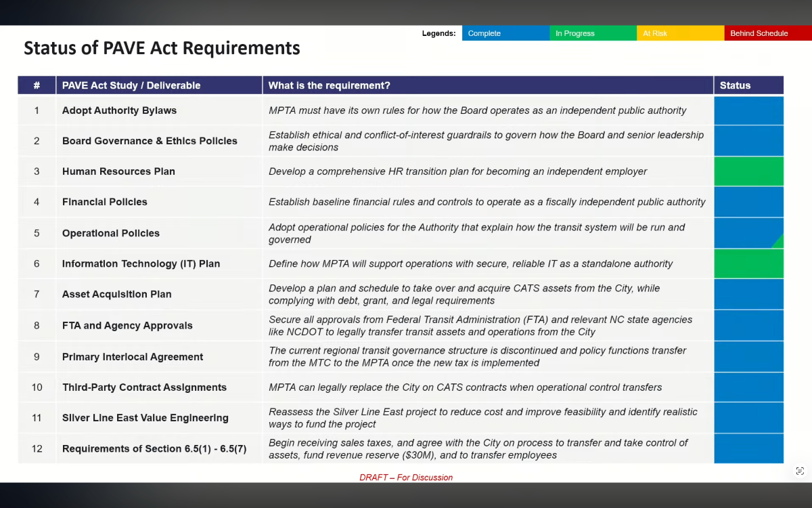Select the status cell for Silver Line East Value Engineering
The height and width of the screenshot is (508, 812).
tap(748, 418)
